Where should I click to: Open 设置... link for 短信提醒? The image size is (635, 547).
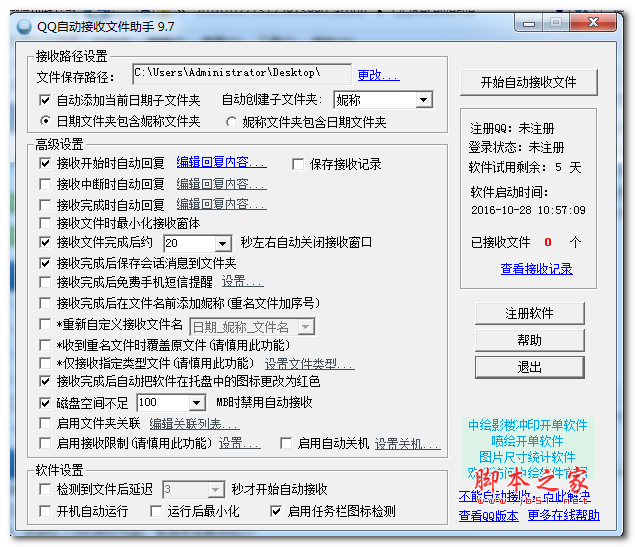243,281
